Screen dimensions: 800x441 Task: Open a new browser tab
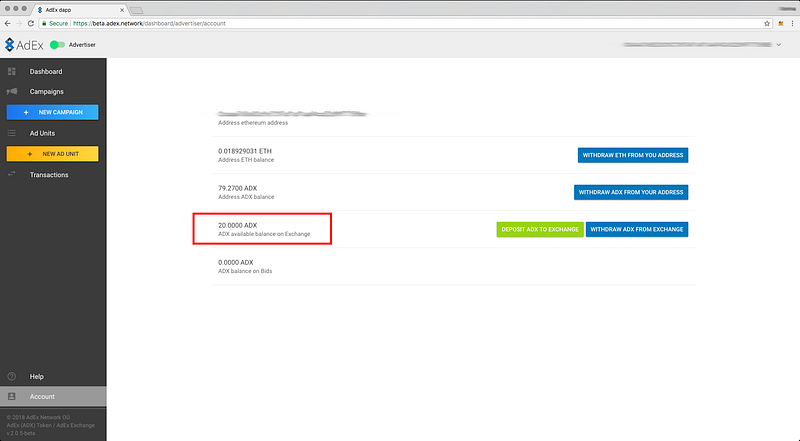point(136,10)
